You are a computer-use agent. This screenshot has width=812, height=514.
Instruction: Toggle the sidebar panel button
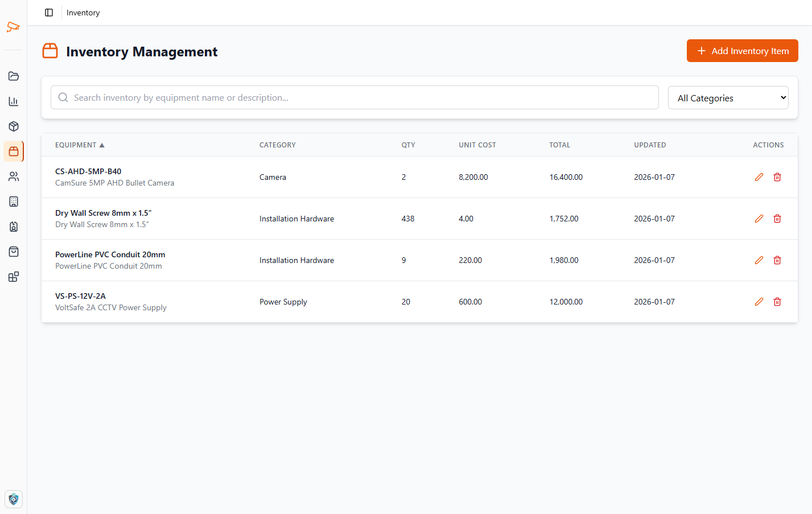(49, 13)
